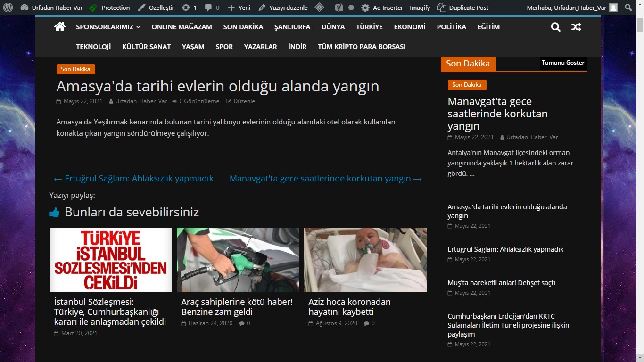
Task: Open Yoast SEO admin bar icon
Action: [339, 8]
